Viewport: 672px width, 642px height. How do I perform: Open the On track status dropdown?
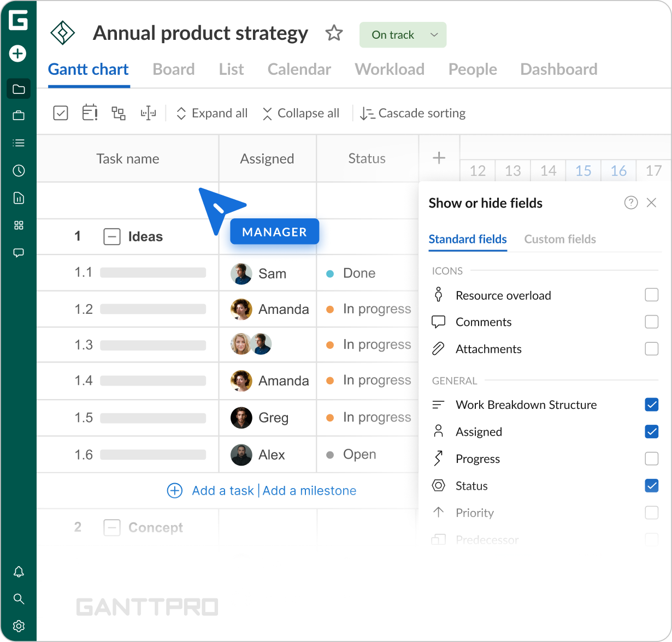[x=403, y=35]
